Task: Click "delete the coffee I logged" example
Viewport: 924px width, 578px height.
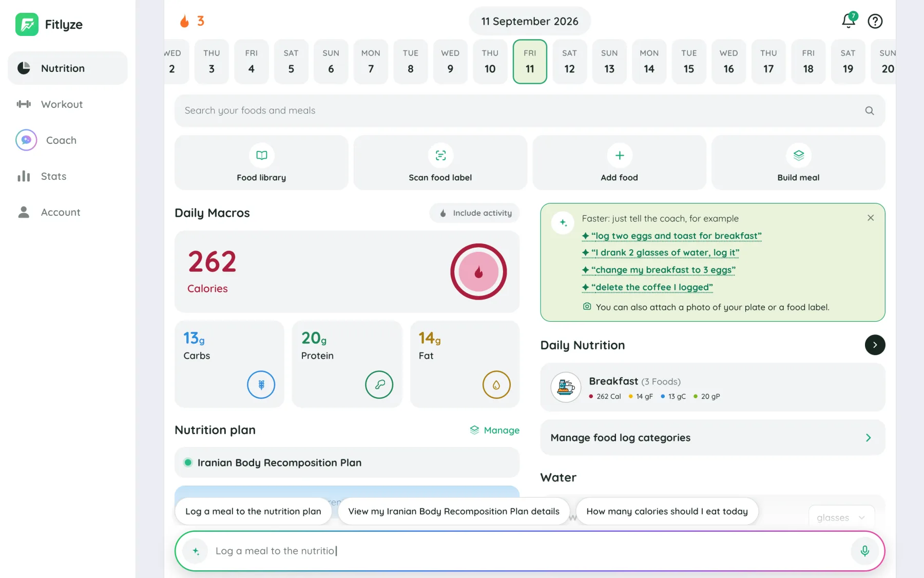Action: (x=647, y=287)
